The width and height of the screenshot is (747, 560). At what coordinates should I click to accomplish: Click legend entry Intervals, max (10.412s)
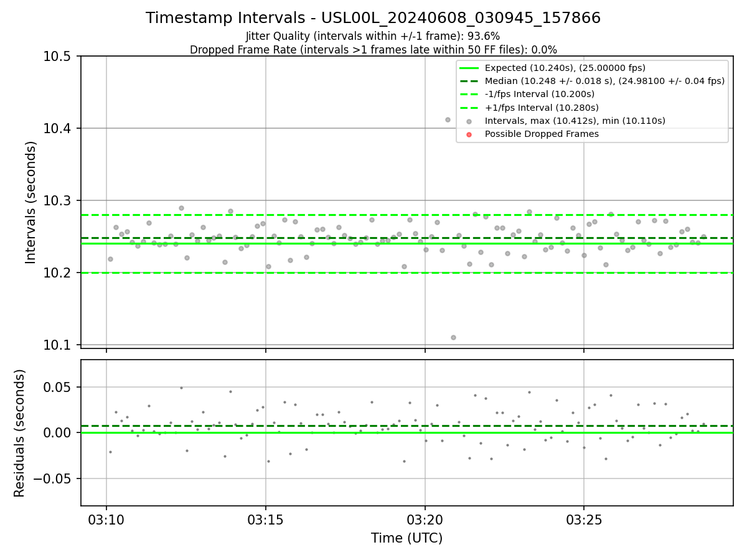coord(575,121)
